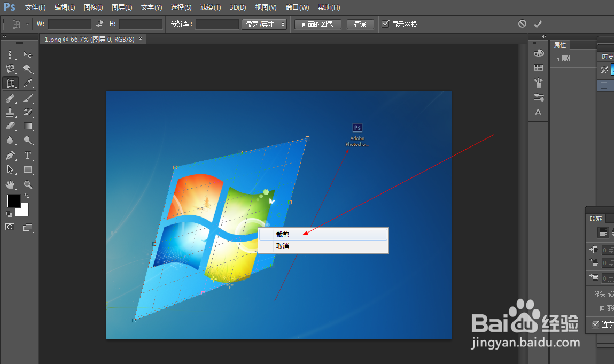Commit the current crop operation
614x364 pixels.
538,24
